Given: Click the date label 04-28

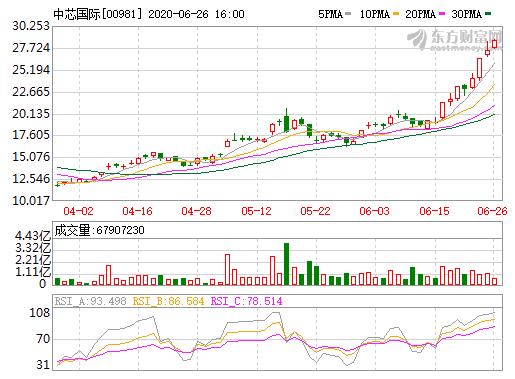Looking at the screenshot, I should (196, 211).
